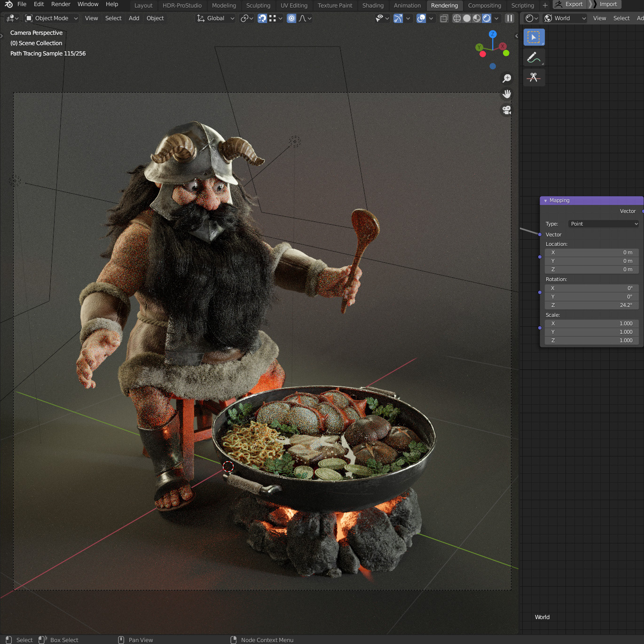Open the viewport Add menu
Screen dimensions: 644x644
tap(134, 18)
